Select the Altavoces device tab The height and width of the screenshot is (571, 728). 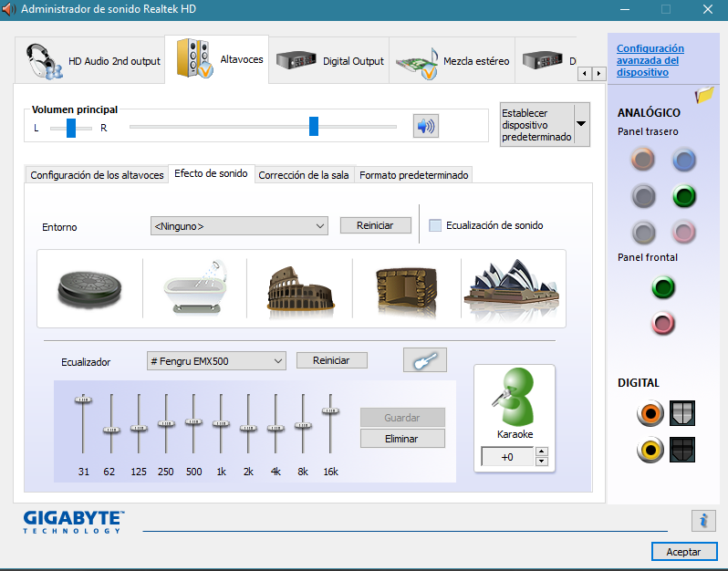point(217,59)
